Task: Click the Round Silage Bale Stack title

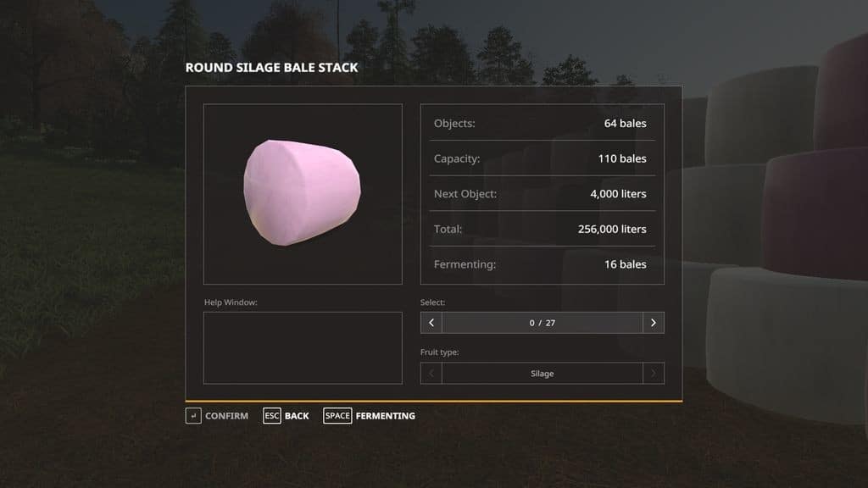Action: [271, 68]
